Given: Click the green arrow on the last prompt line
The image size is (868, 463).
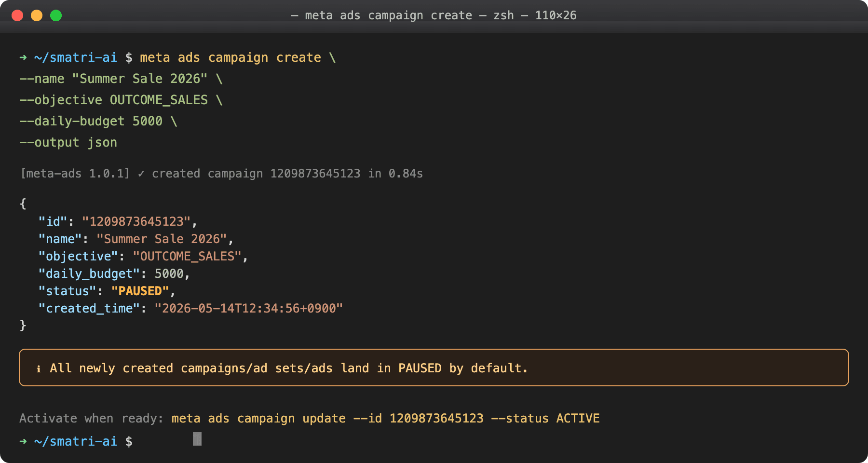Looking at the screenshot, I should point(23,441).
